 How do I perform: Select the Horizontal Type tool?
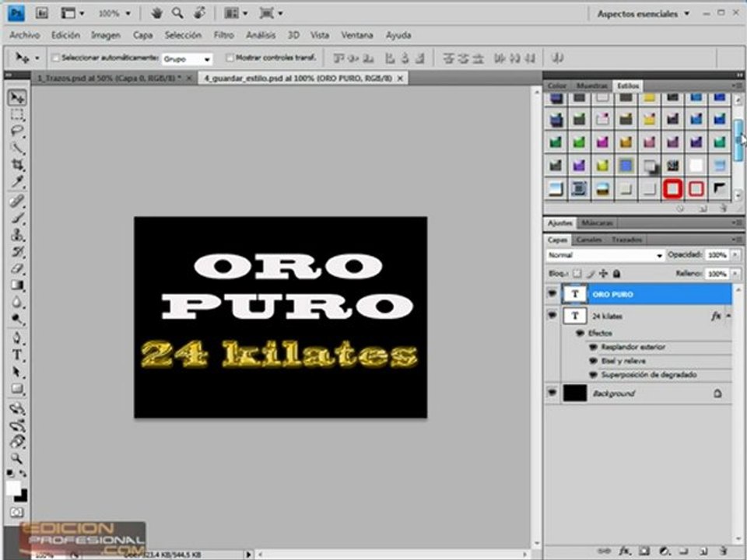point(16,355)
